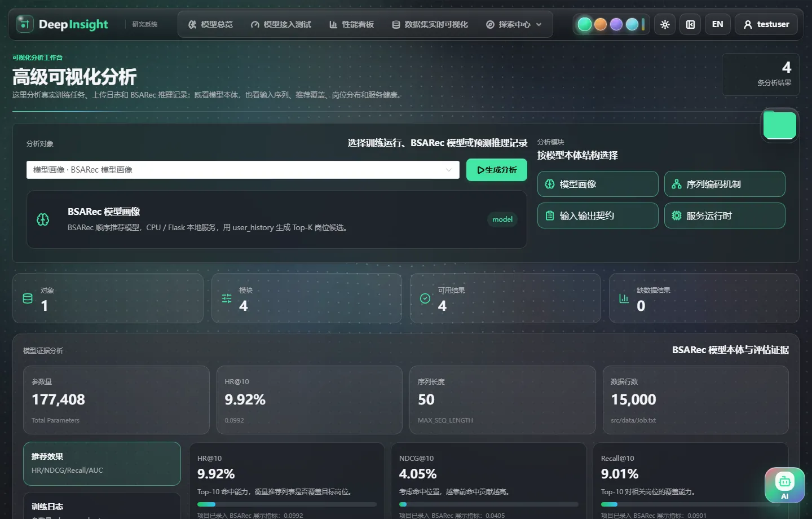Click the user icon beside testuser

coord(748,24)
